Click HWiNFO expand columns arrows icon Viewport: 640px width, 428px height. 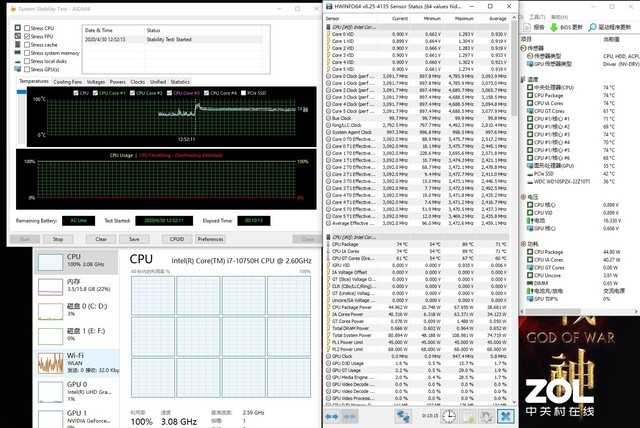click(332, 417)
